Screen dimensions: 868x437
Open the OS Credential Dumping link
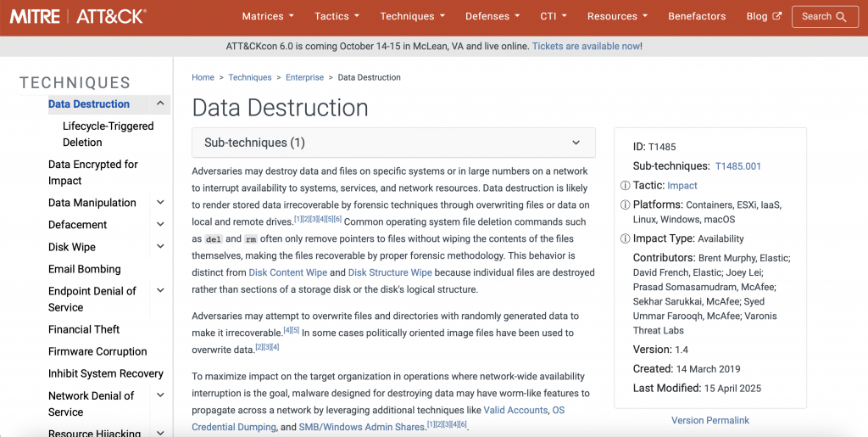click(x=379, y=418)
